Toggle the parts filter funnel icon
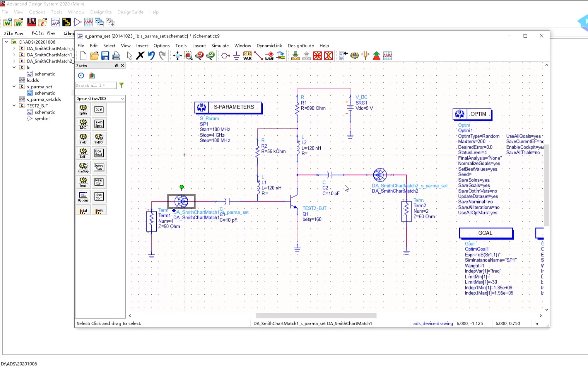 pyautogui.click(x=121, y=85)
